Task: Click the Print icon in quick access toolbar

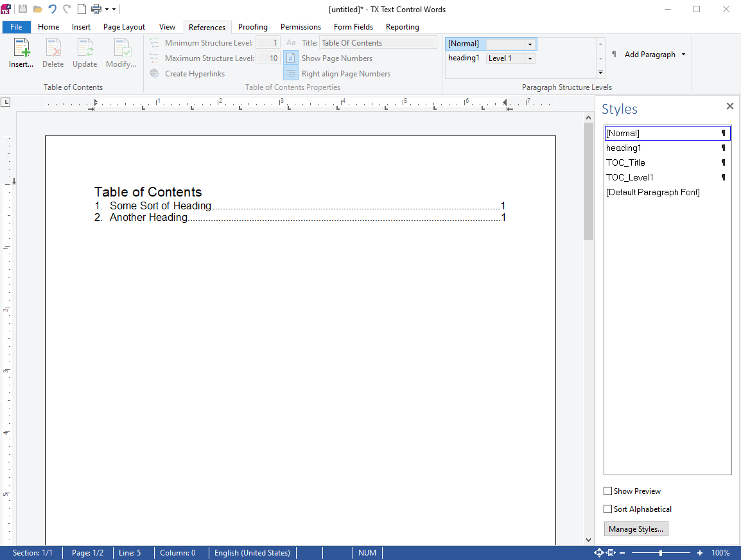Action: point(96,9)
